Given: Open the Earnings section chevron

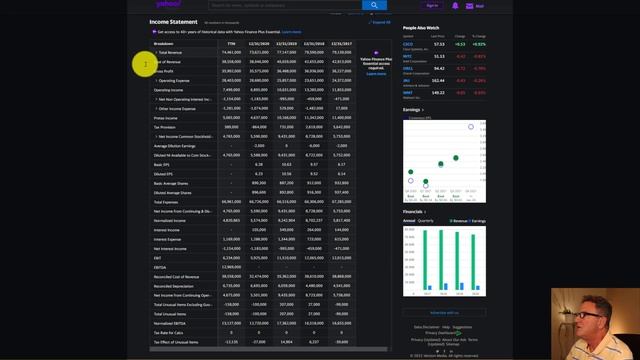Looking at the screenshot, I should click(x=423, y=110).
